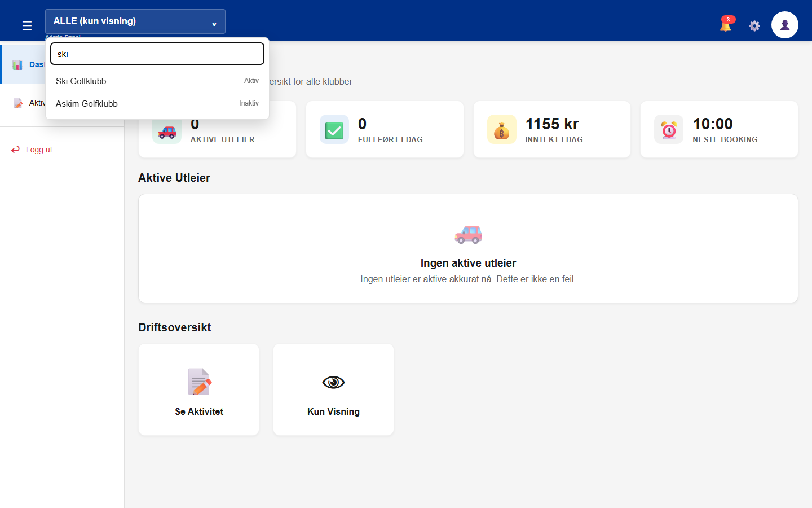The image size is (812, 508).
Task: Click the Dashboard chart sidebar icon
Action: (x=17, y=64)
